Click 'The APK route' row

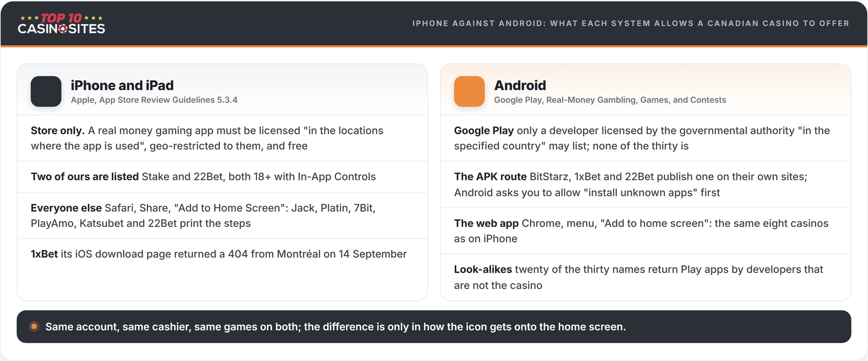click(646, 185)
